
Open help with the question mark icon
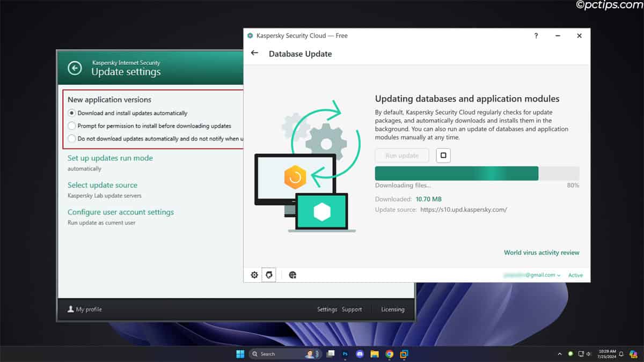point(536,36)
